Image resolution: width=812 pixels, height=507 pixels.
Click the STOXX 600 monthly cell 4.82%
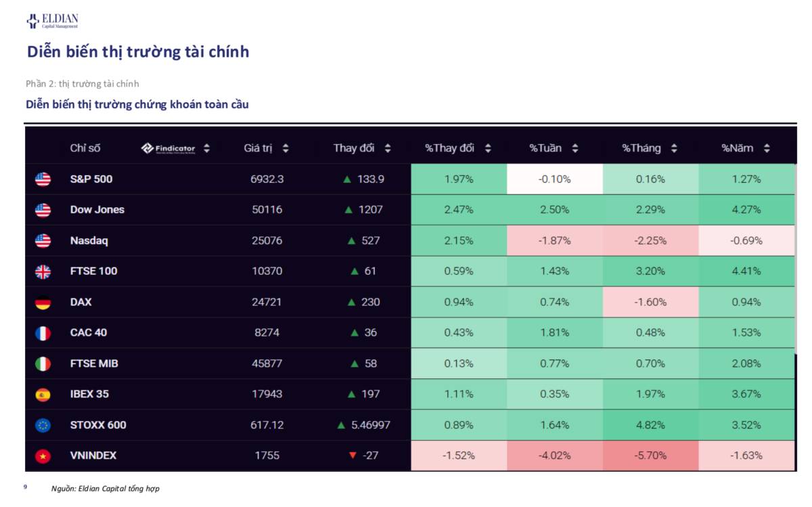tap(650, 425)
